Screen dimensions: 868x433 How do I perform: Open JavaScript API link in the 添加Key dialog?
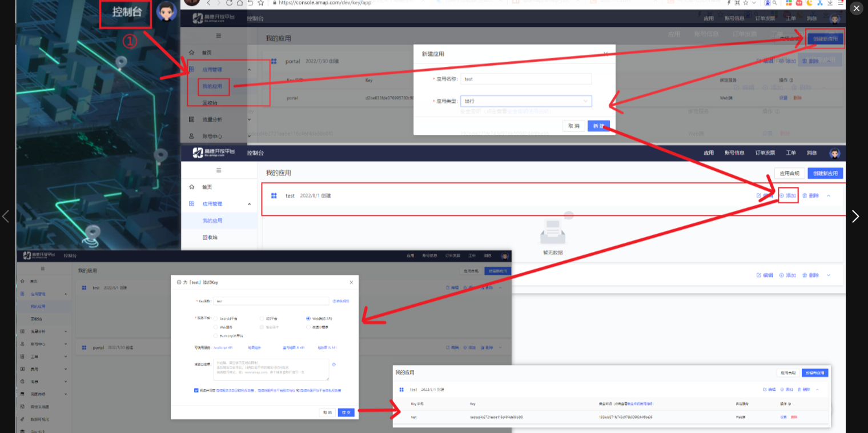(x=223, y=347)
